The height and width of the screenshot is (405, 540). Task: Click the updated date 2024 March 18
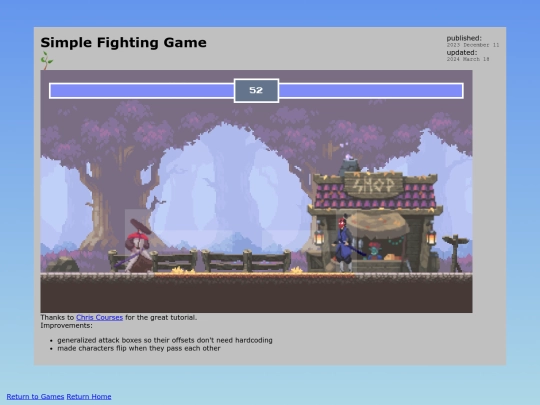(x=468, y=59)
